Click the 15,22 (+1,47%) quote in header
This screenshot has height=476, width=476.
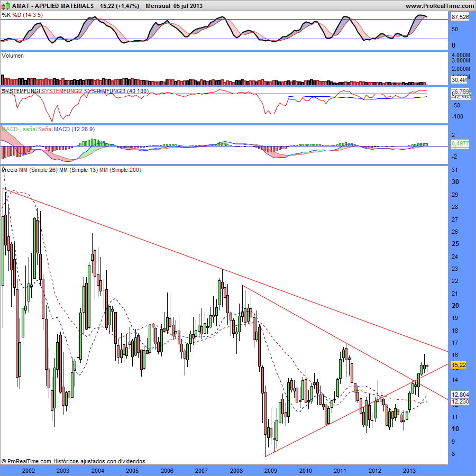(x=120, y=6)
